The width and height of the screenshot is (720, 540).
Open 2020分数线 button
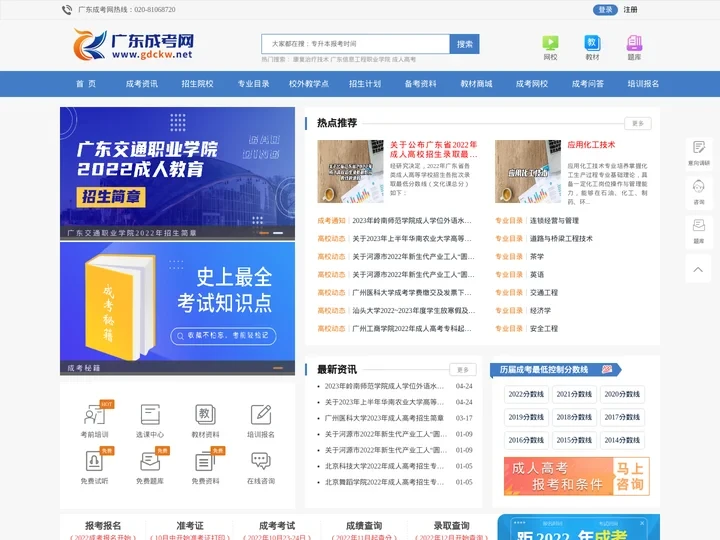[x=622, y=394]
